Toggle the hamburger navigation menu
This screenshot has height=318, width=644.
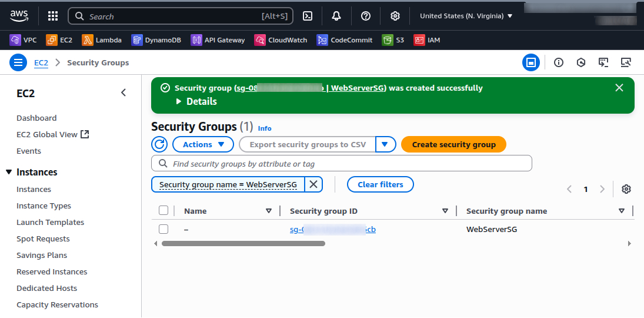click(18, 62)
